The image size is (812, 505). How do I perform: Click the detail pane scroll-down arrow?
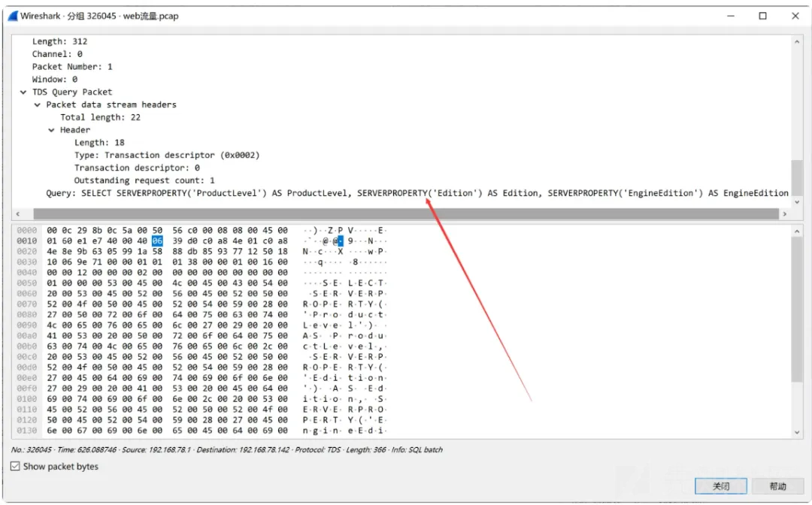pyautogui.click(x=797, y=202)
